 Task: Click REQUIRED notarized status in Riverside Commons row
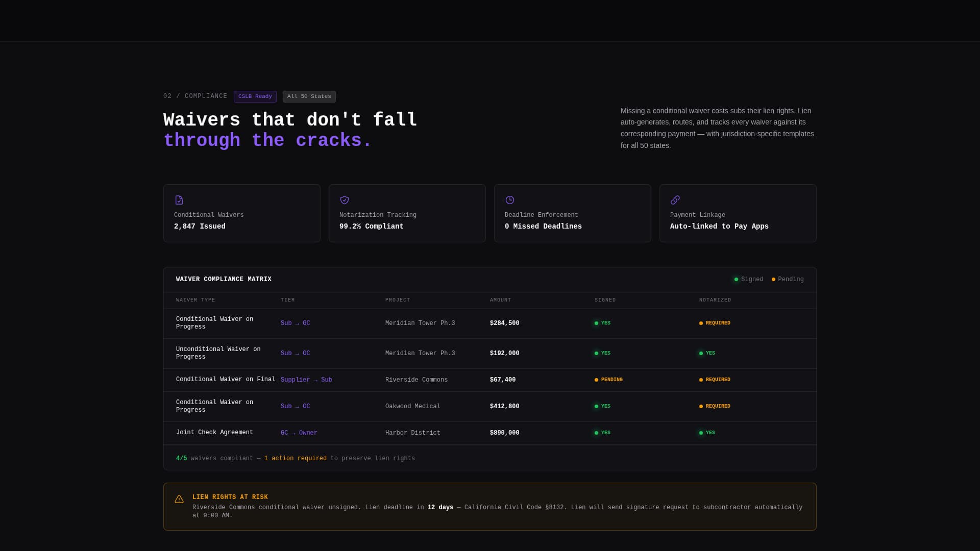(715, 380)
